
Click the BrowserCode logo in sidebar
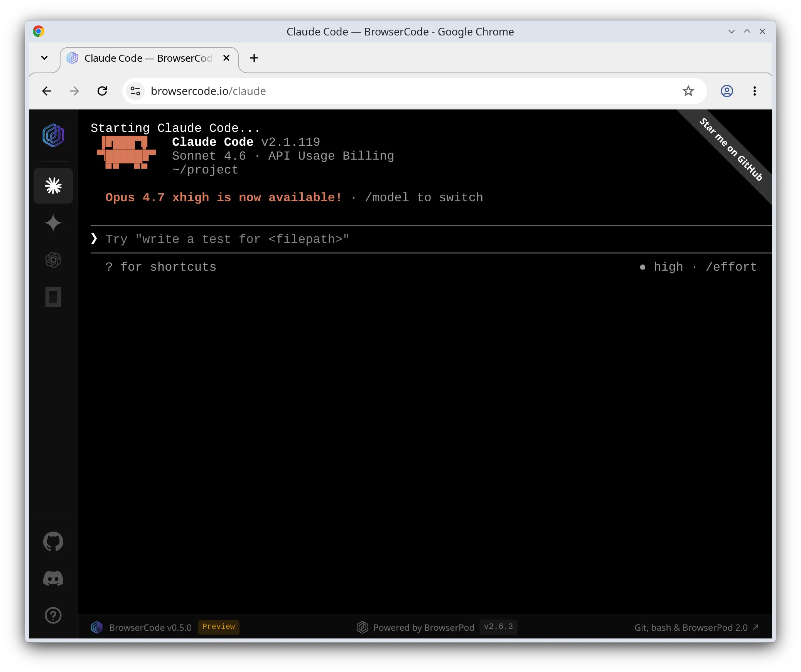53,135
